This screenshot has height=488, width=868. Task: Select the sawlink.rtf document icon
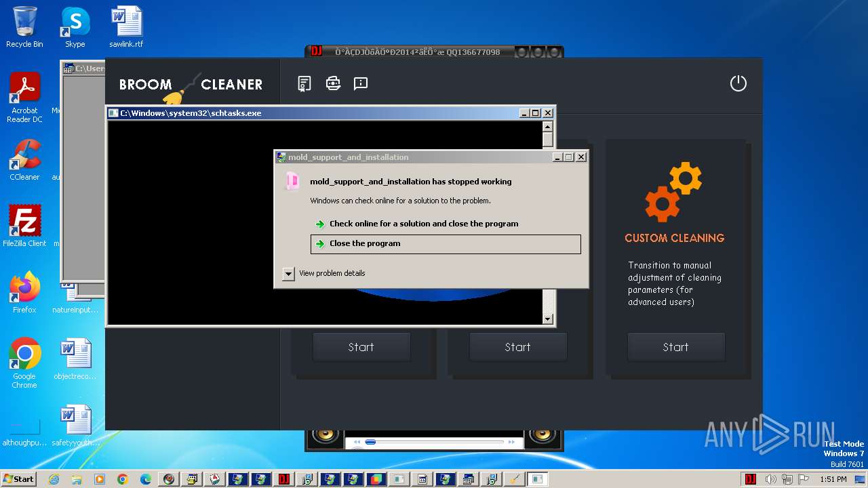pyautogui.click(x=126, y=27)
